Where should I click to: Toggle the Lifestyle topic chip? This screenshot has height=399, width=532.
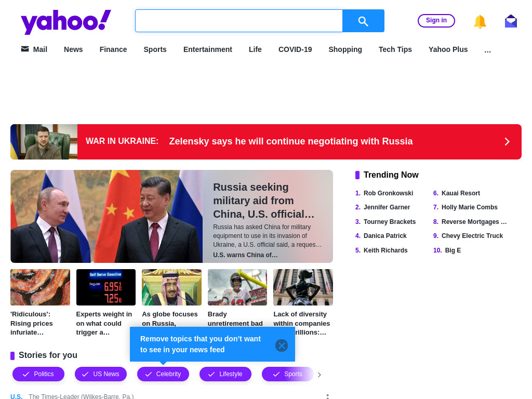pos(225,374)
